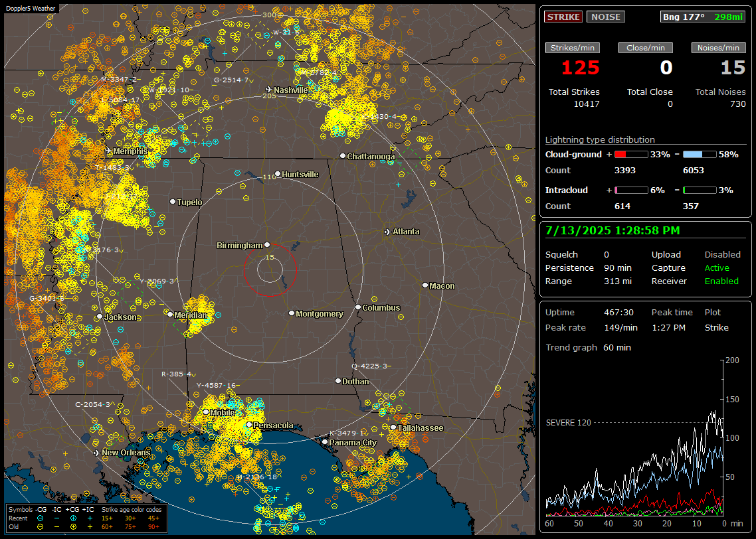This screenshot has width=756, height=539.
Task: Click the Total Noises count 730
Action: [737, 104]
